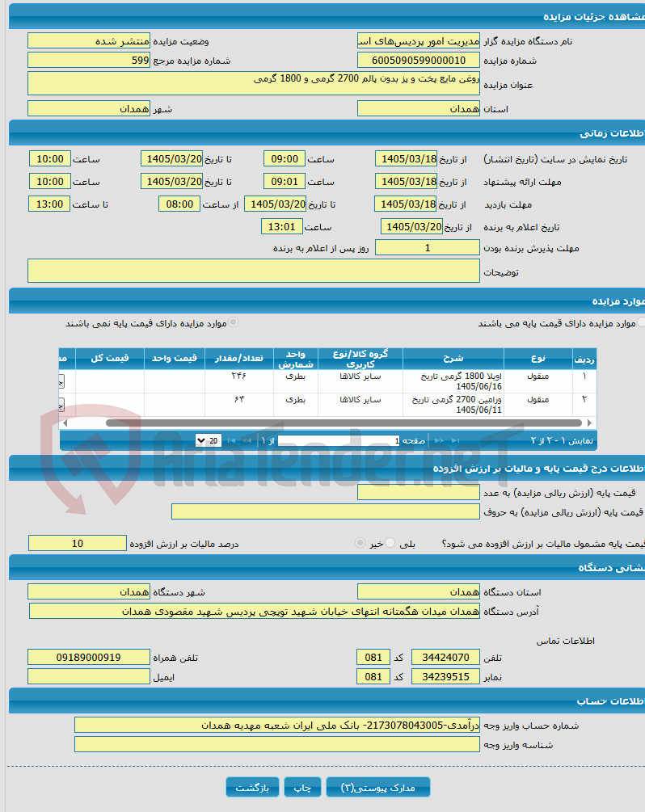The image size is (645, 812).
Task: Click شماره حساب واریز وجه account field
Action: 277,725
